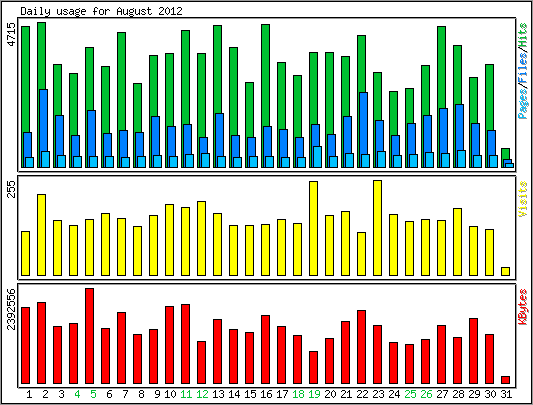The height and width of the screenshot is (405, 533).
Task: Click day 13 on the x-axis
Action: 218,394
